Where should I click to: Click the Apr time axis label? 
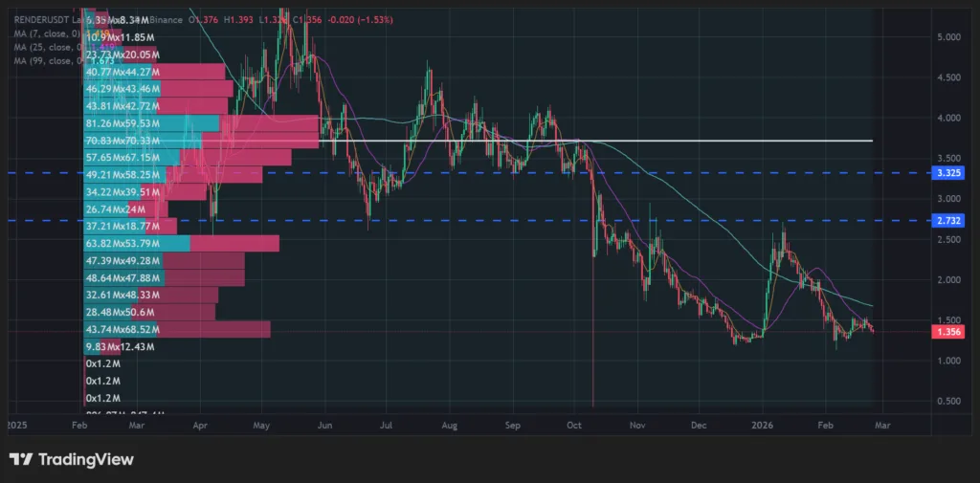(x=200, y=425)
